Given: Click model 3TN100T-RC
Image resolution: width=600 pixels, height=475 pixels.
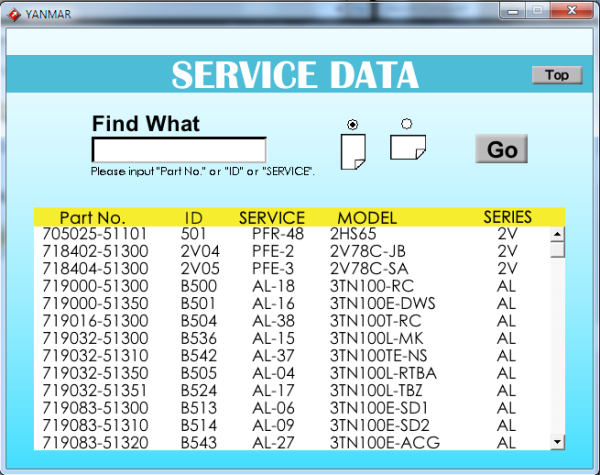Looking at the screenshot, I should [x=375, y=321].
